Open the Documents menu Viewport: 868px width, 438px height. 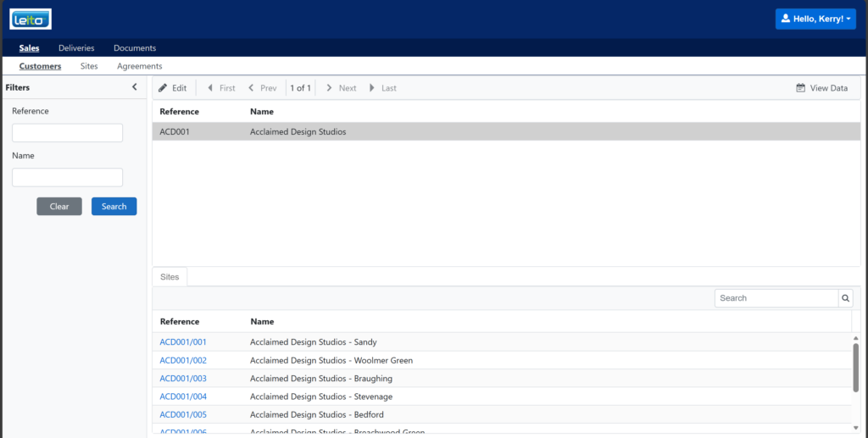pyautogui.click(x=135, y=48)
